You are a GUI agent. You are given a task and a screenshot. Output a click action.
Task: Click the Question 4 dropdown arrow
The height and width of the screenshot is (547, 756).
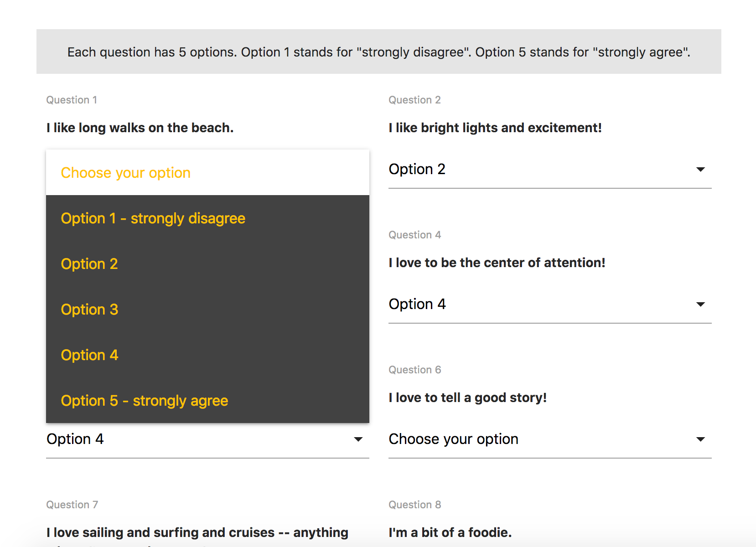(700, 304)
